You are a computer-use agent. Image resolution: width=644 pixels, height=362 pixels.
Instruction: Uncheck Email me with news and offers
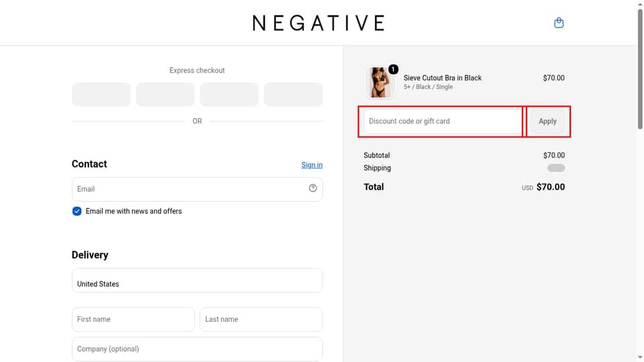click(76, 211)
